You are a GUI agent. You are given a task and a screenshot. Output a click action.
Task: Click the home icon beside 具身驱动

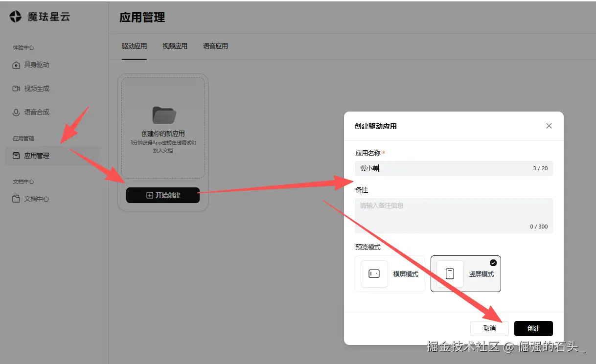point(16,65)
